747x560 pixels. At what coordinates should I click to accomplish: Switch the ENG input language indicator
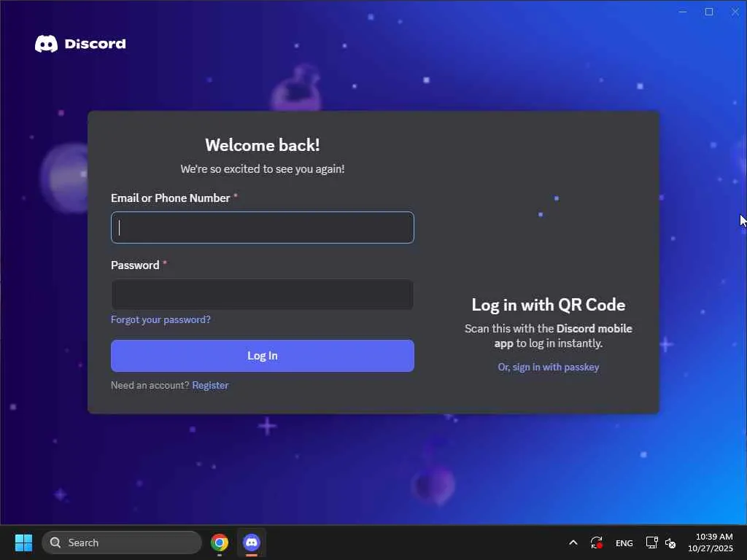pos(624,543)
